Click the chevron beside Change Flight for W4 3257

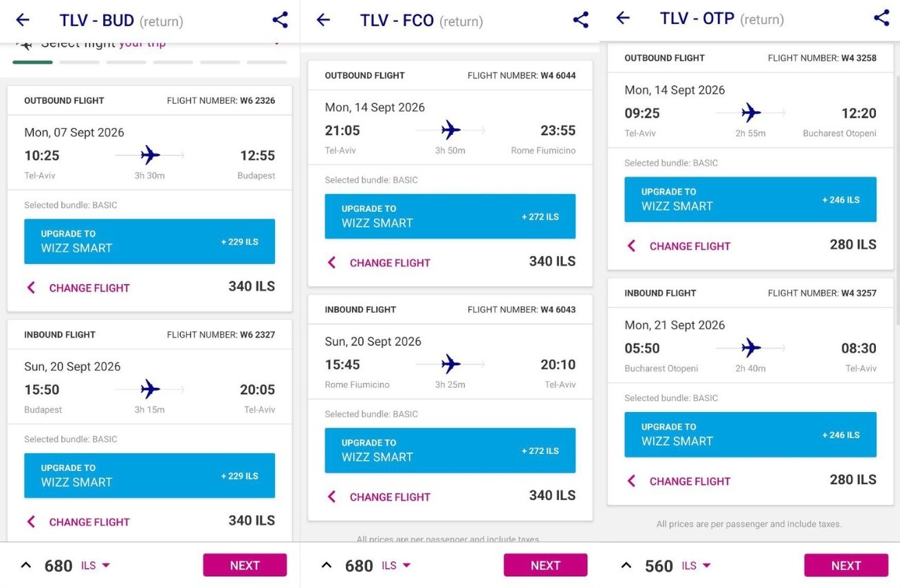tap(631, 481)
